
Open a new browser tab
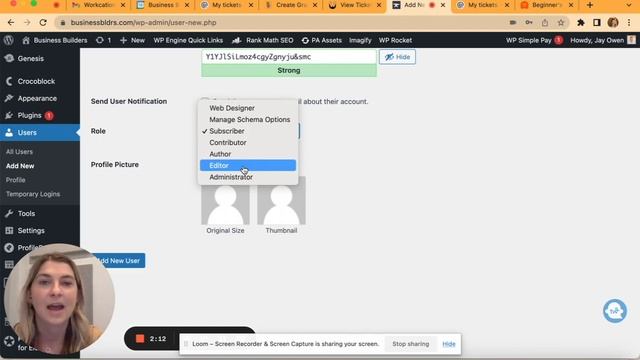coord(590,5)
